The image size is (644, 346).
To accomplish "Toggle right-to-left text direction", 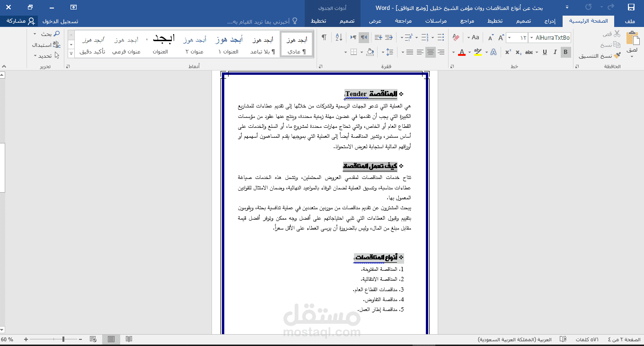I will [364, 37].
